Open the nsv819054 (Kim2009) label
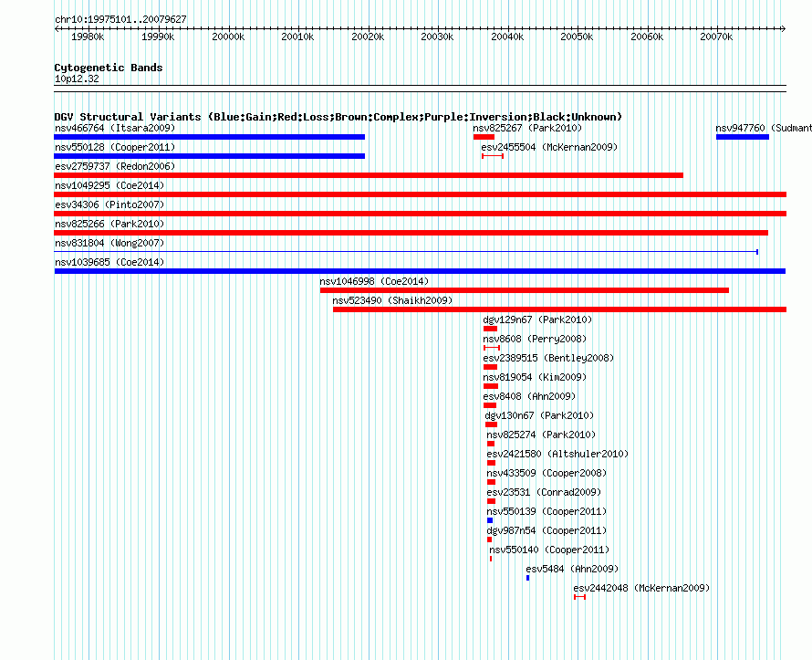The width and height of the screenshot is (812, 660). click(x=535, y=377)
